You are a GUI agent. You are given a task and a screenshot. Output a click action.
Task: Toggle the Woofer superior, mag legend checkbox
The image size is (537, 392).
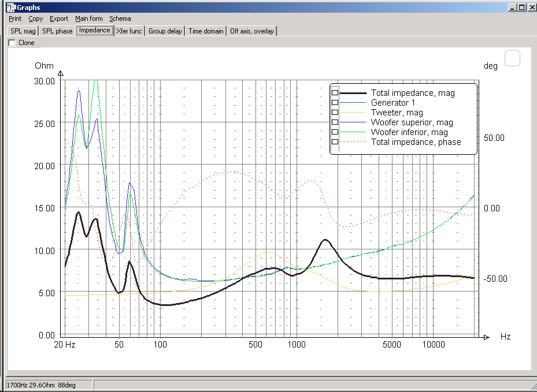pyautogui.click(x=335, y=122)
